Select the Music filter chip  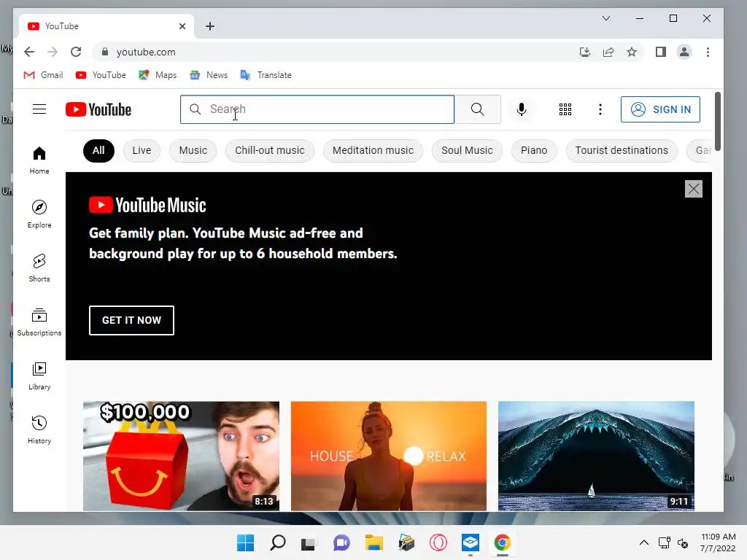[193, 150]
